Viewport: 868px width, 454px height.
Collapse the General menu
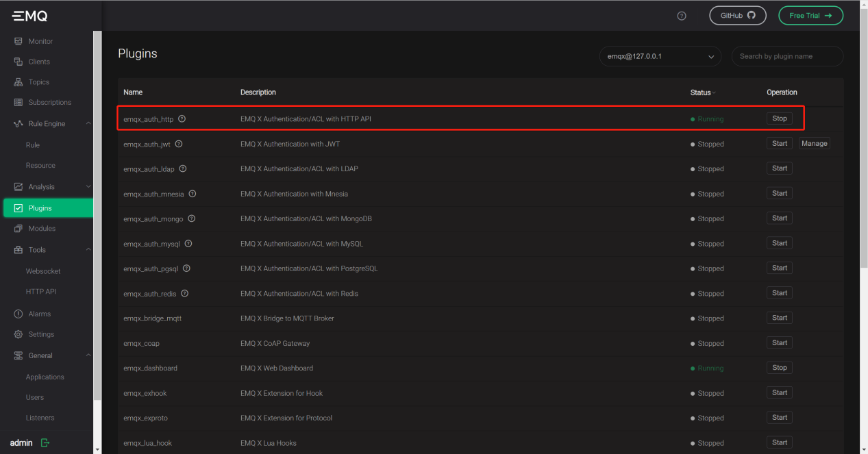pyautogui.click(x=88, y=355)
